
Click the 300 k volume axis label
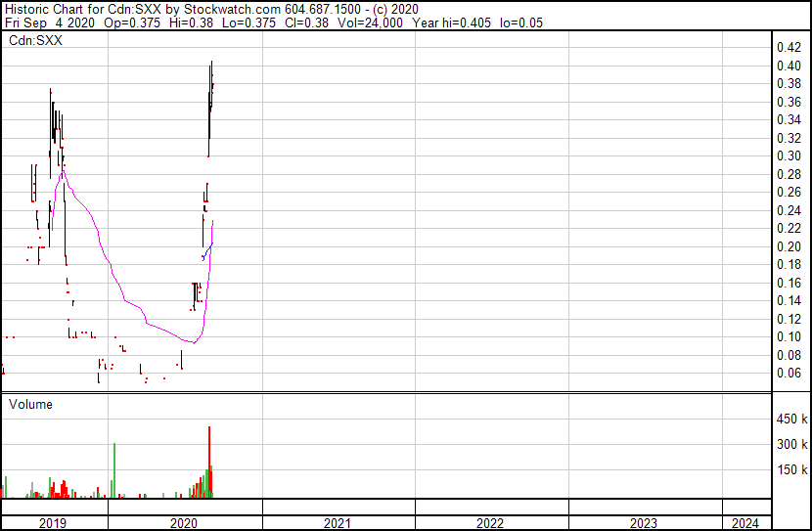click(791, 444)
